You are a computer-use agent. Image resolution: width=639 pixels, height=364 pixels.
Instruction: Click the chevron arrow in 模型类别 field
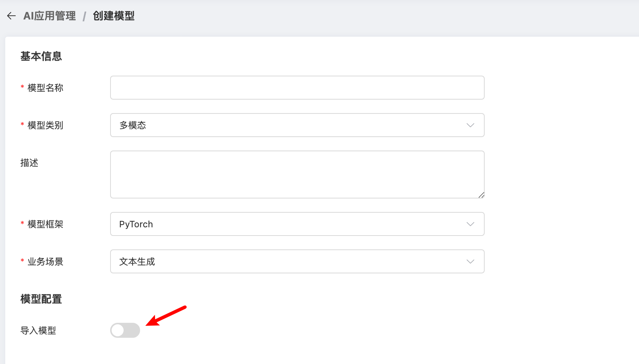click(x=470, y=125)
